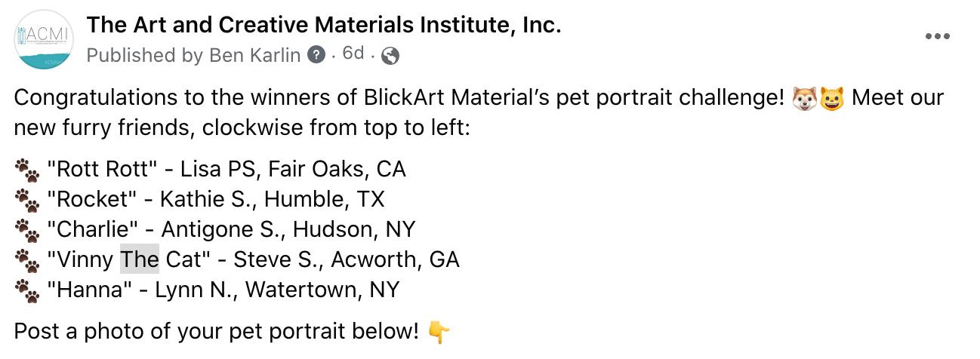Click the paw print beside Rott Rott
This screenshot has height=359, width=980.
pos(27,170)
